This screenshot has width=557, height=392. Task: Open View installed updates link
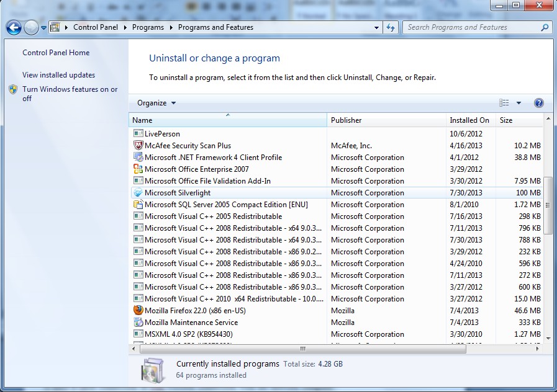(58, 75)
